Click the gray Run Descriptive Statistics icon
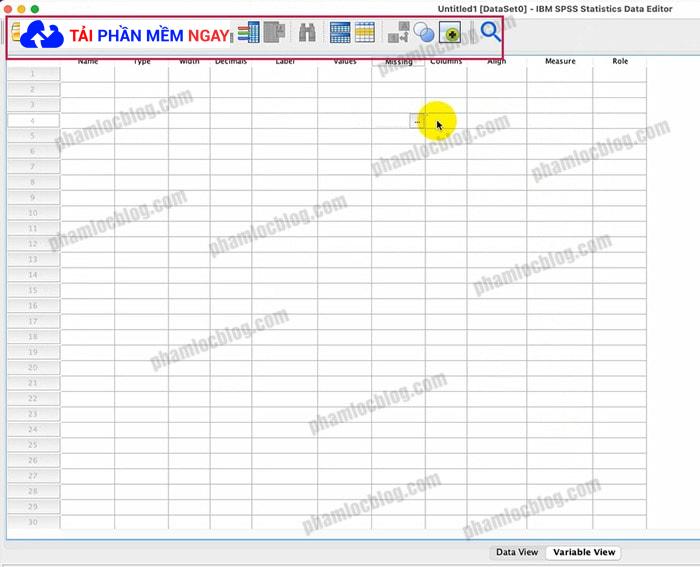 coord(274,32)
